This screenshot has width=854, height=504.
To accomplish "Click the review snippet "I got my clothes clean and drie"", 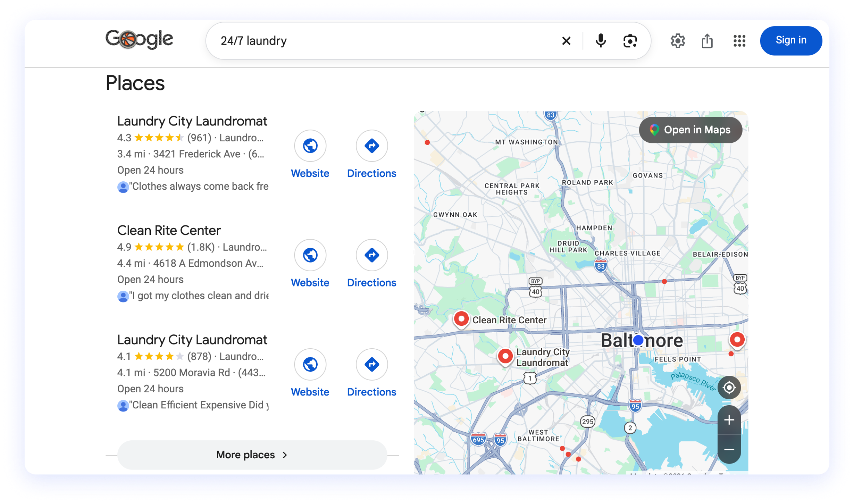I will pos(200,296).
